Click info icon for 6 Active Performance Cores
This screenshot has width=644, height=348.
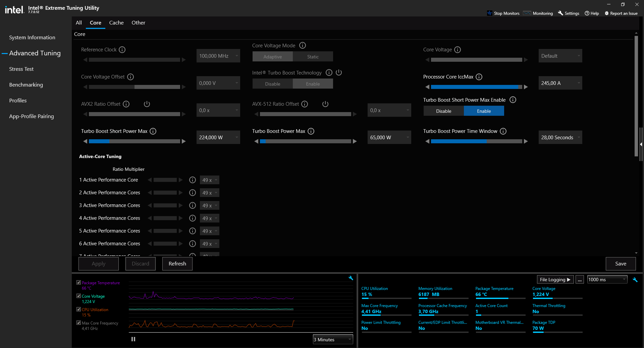coord(193,244)
